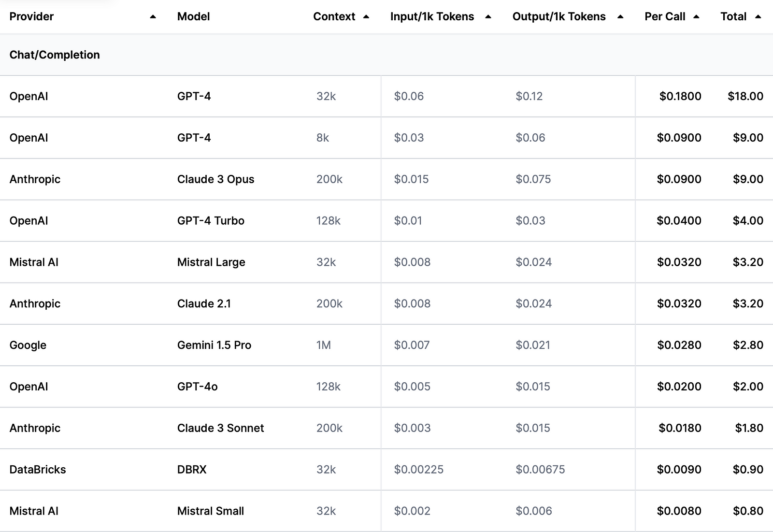Click the Provider column sort arrow

tap(153, 17)
